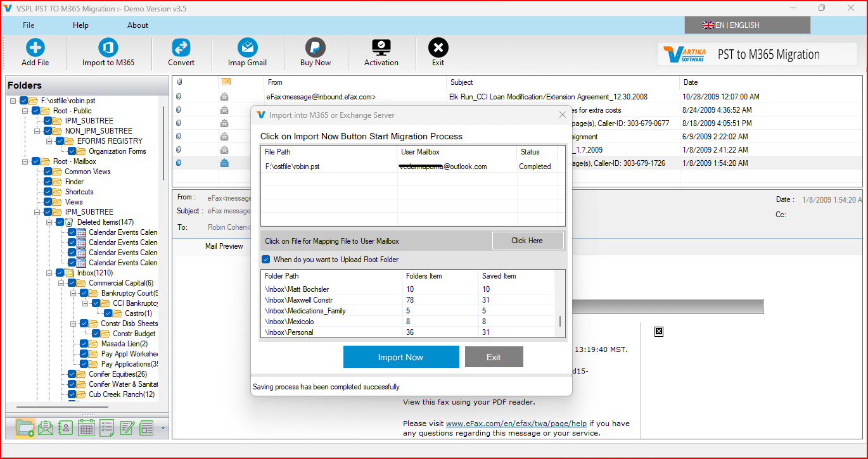Switch to mail view icon
The height and width of the screenshot is (459, 868).
pyautogui.click(x=46, y=428)
